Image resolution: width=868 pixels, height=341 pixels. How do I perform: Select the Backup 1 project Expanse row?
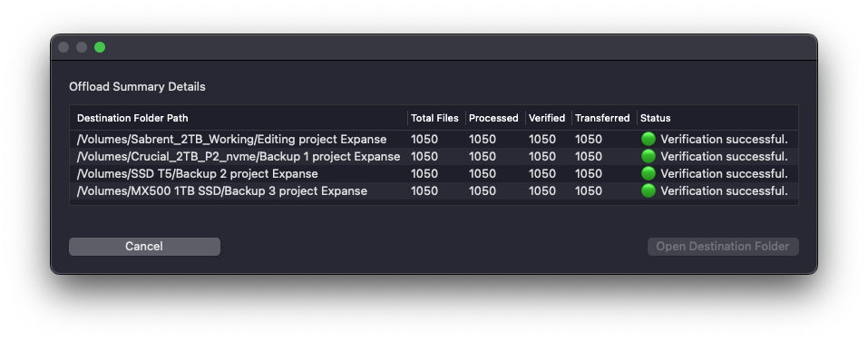tap(434, 156)
